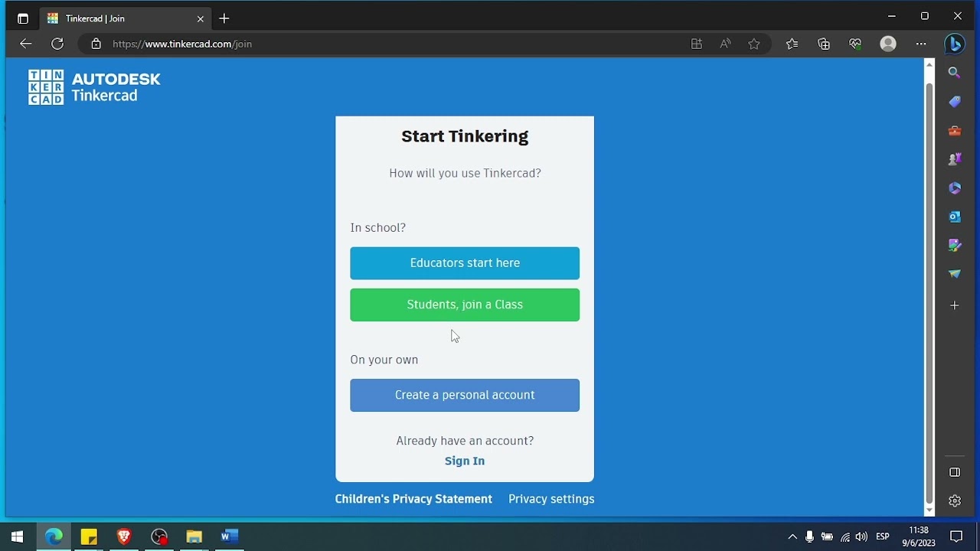Click the read aloud icon
The width and height of the screenshot is (980, 551).
[x=725, y=44]
